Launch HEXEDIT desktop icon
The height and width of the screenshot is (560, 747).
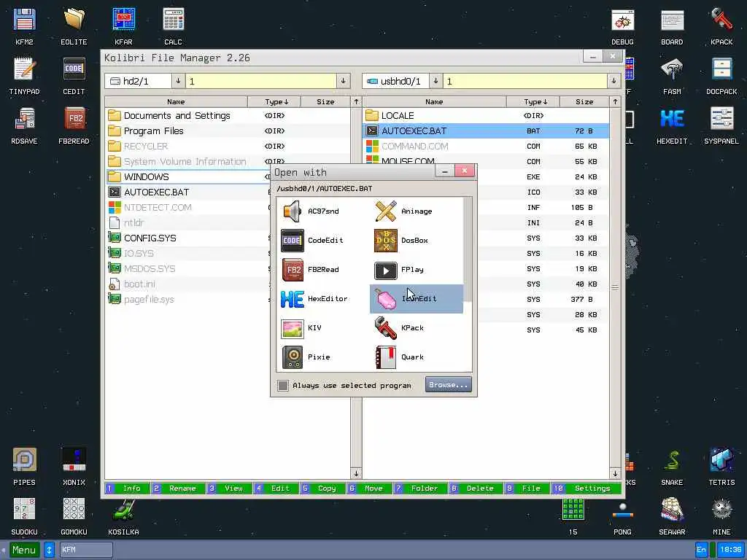point(672,125)
